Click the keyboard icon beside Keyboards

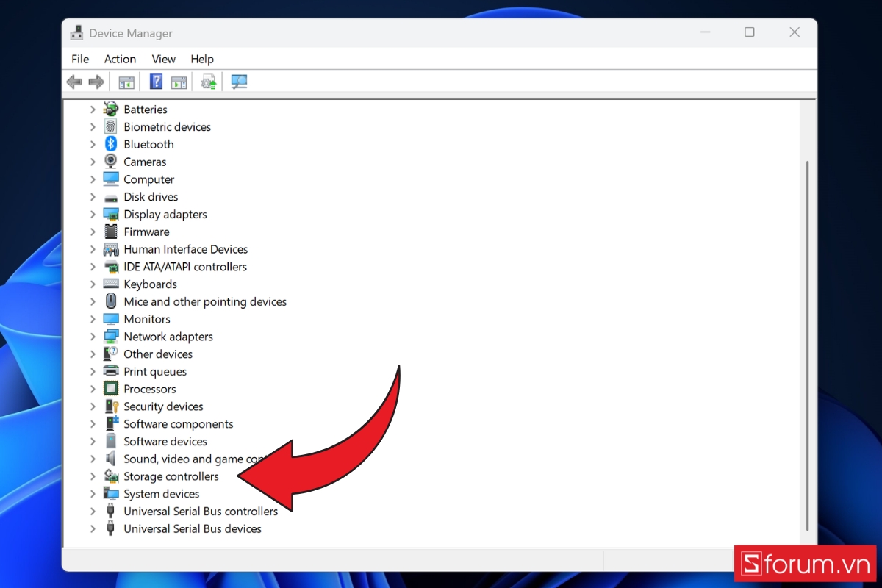[111, 284]
